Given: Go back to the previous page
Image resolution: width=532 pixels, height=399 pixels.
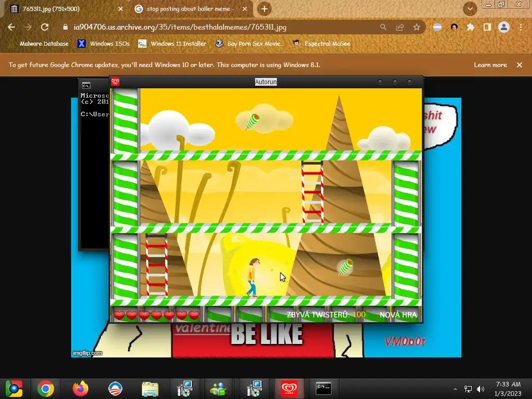Looking at the screenshot, I should click(11, 27).
